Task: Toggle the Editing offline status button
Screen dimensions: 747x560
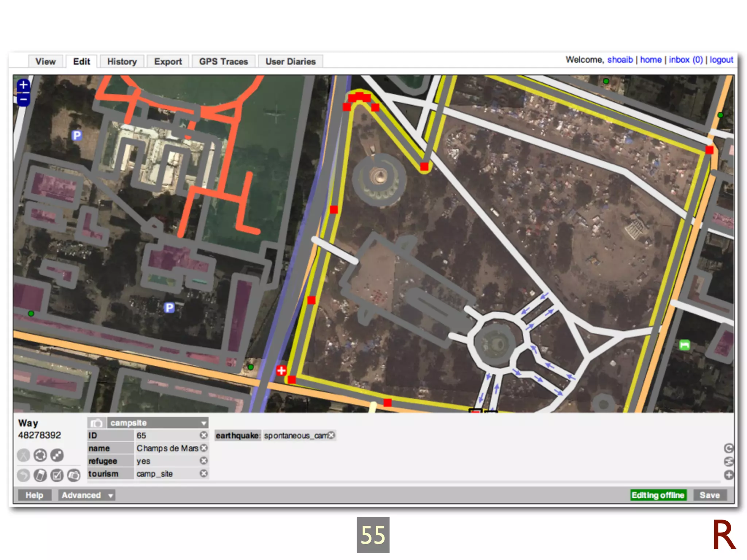Action: pyautogui.click(x=658, y=495)
